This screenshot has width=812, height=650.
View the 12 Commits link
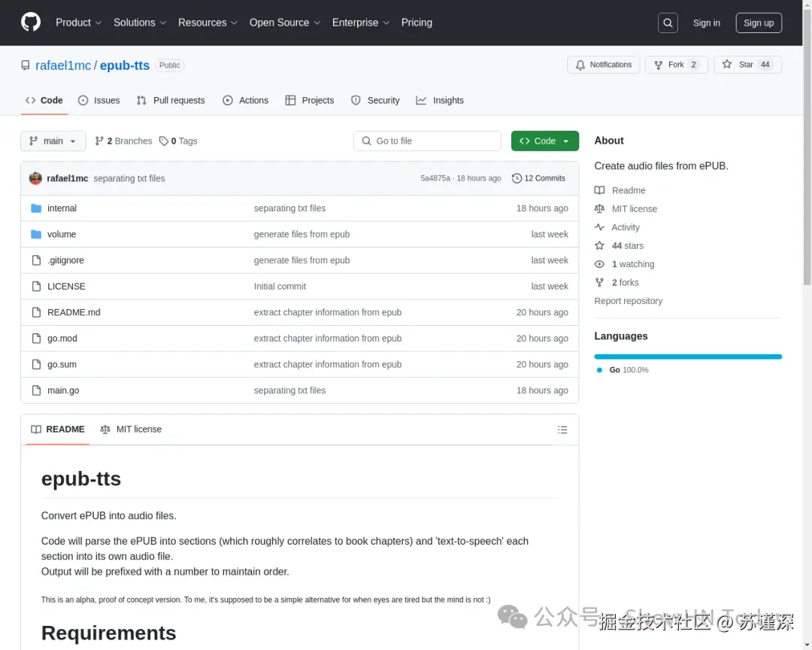(x=538, y=178)
